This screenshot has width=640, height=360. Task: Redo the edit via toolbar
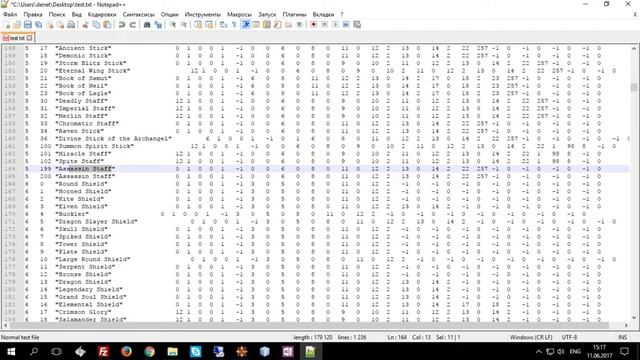133,25
